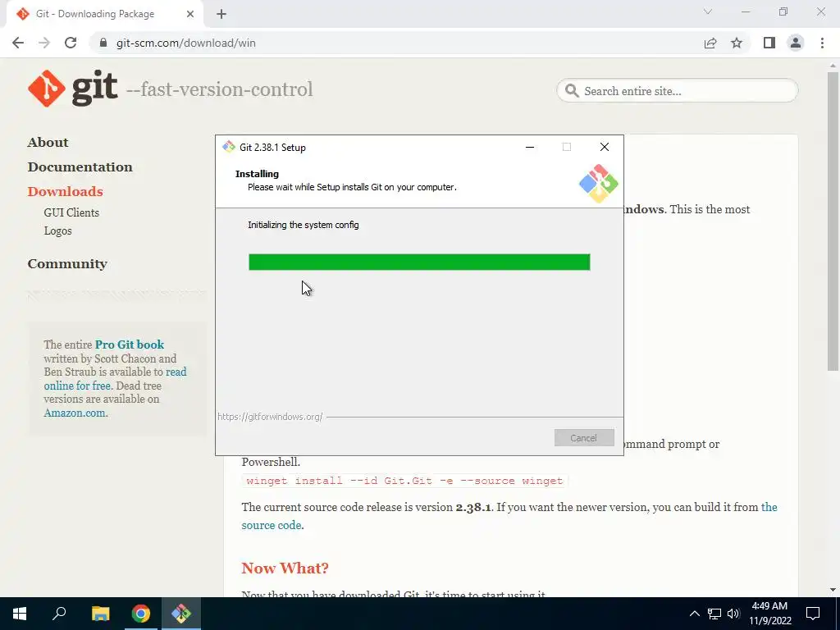Open the Chrome three-dot menu
This screenshot has height=630, width=840.
pyautogui.click(x=822, y=43)
